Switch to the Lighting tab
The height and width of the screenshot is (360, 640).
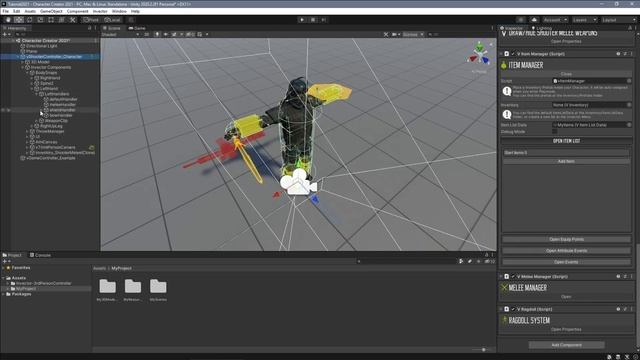coord(541,28)
